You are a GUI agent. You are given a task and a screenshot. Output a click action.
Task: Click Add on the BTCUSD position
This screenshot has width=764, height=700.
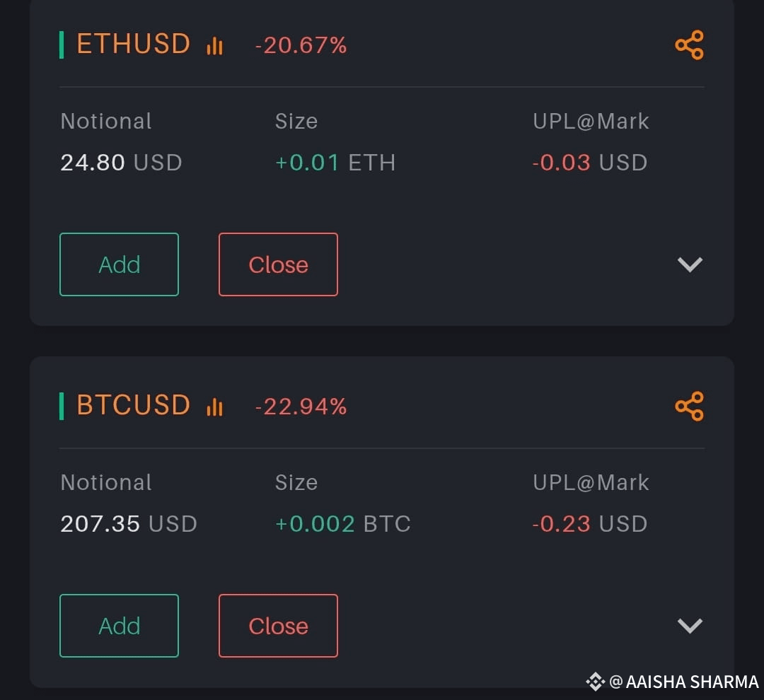click(x=119, y=626)
